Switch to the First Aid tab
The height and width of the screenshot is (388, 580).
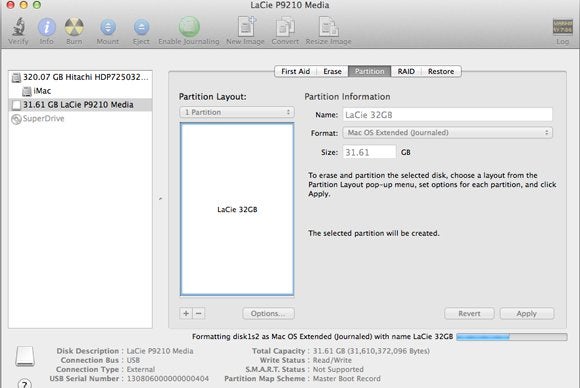296,71
